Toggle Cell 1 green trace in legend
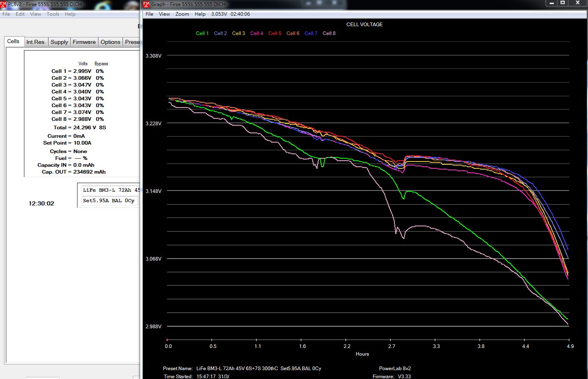 tap(202, 33)
